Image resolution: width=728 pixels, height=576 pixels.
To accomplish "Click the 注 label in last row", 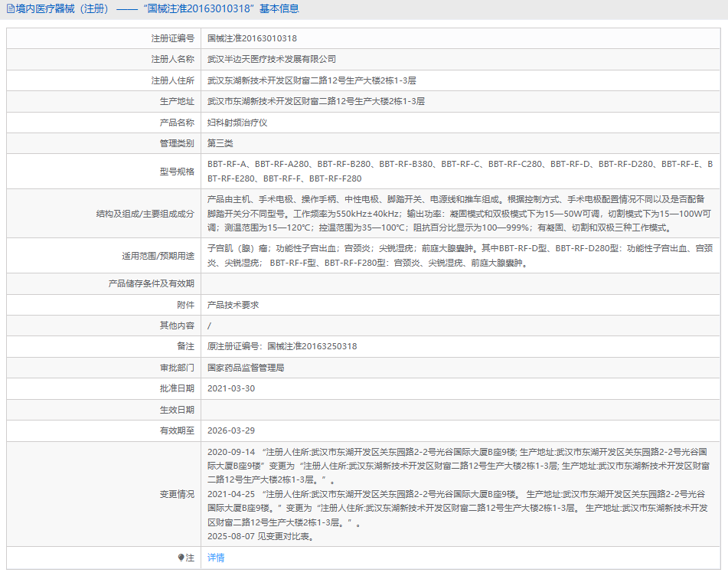I will point(190,558).
